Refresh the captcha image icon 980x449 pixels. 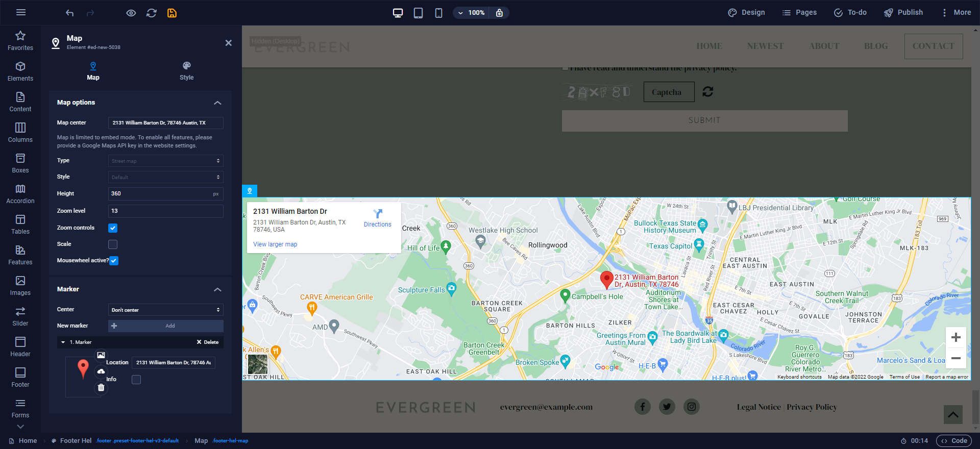tap(708, 92)
